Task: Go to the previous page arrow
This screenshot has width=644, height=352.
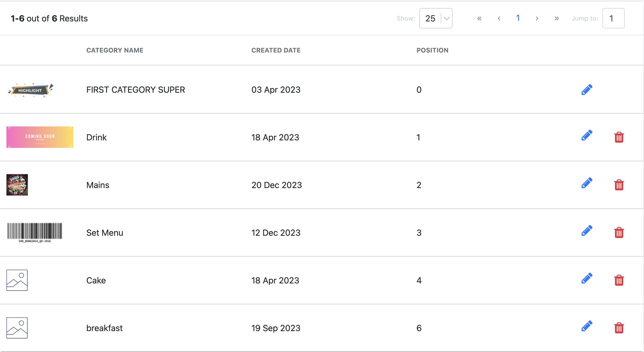Action: pyautogui.click(x=499, y=18)
